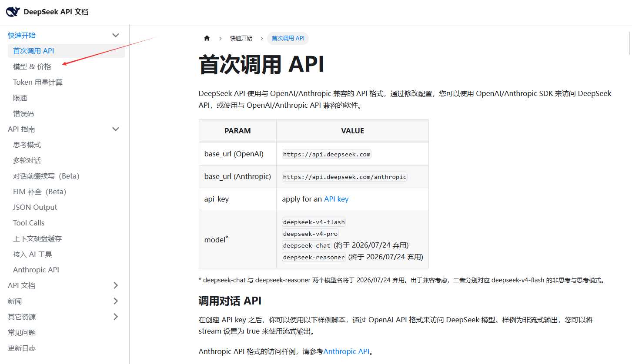Click the DeepSeek whale logo icon
The width and height of the screenshot is (632, 364).
[x=13, y=12]
